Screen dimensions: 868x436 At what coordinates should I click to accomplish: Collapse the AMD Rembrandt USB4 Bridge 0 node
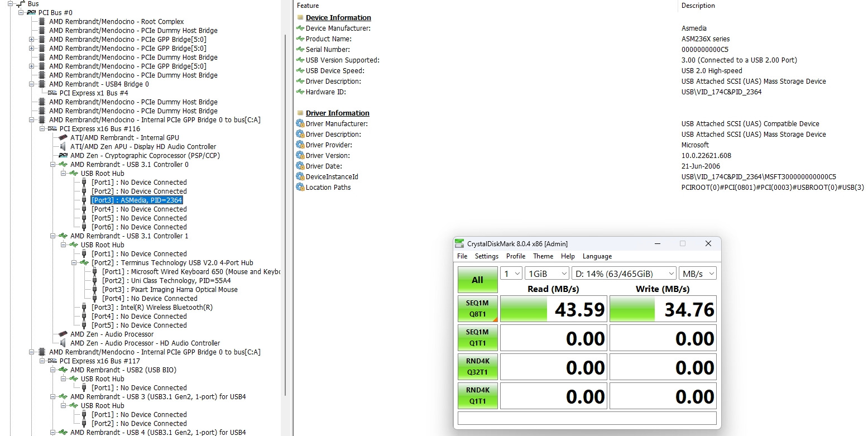(32, 84)
